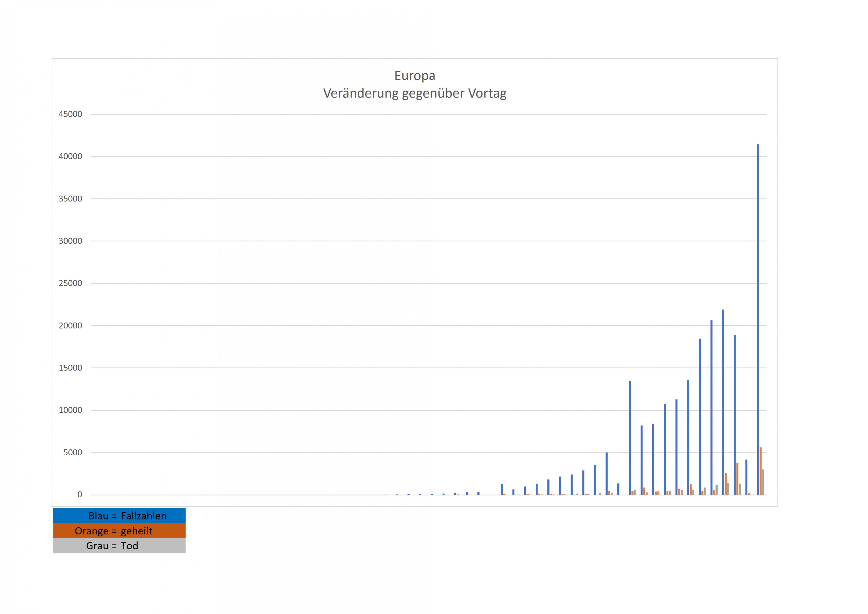Click the blue bar reaching exactly 5000

pyautogui.click(x=606, y=474)
